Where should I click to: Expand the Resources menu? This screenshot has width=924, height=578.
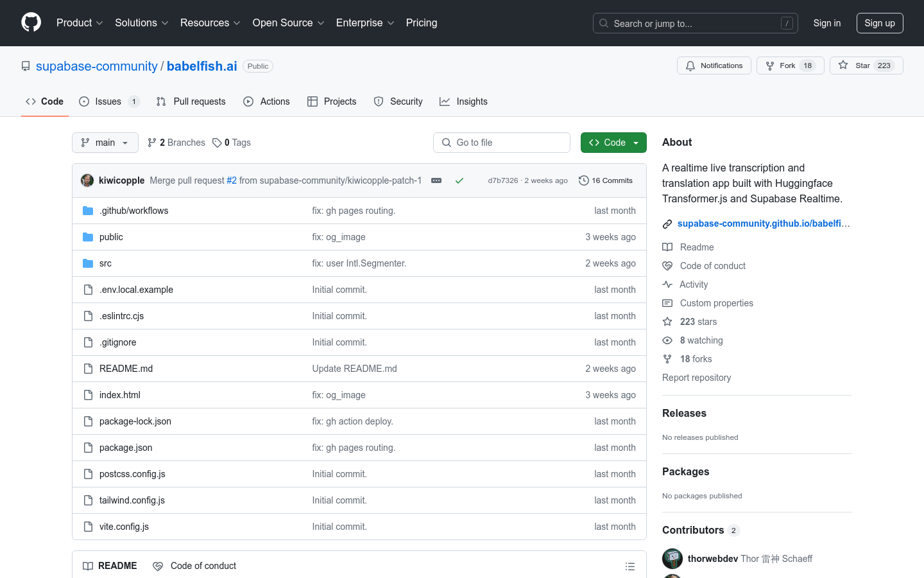(x=210, y=22)
